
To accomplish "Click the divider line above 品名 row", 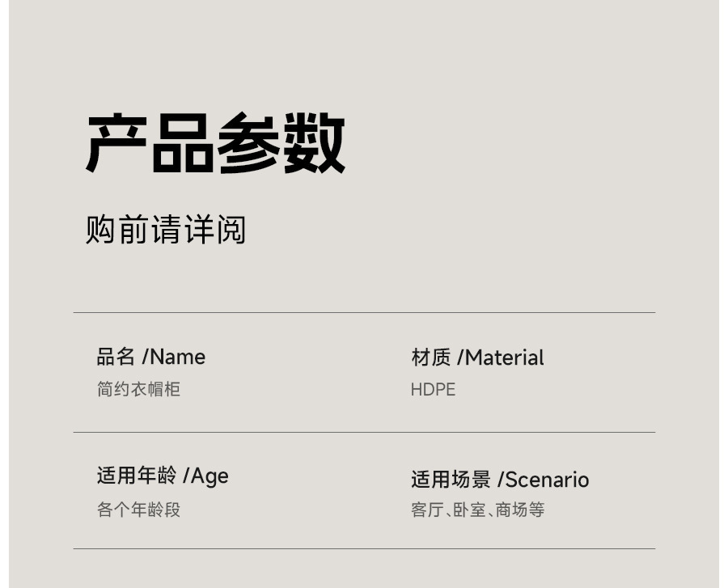I will pos(364,312).
